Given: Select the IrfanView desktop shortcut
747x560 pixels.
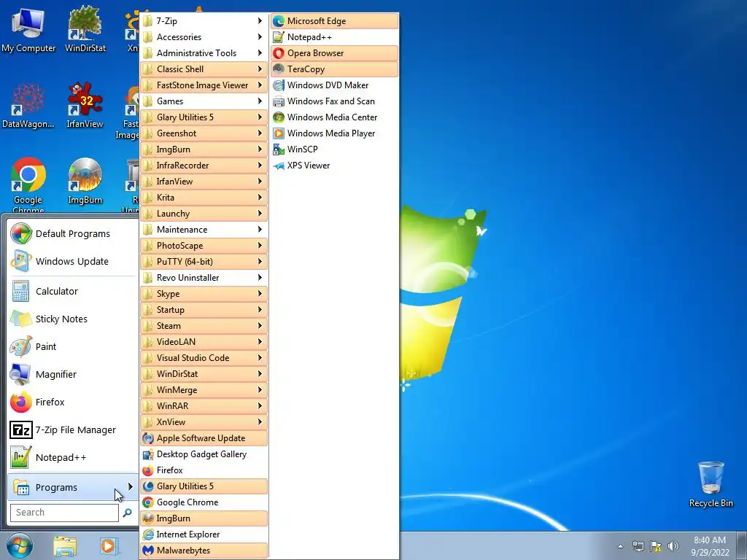Looking at the screenshot, I should (x=85, y=105).
